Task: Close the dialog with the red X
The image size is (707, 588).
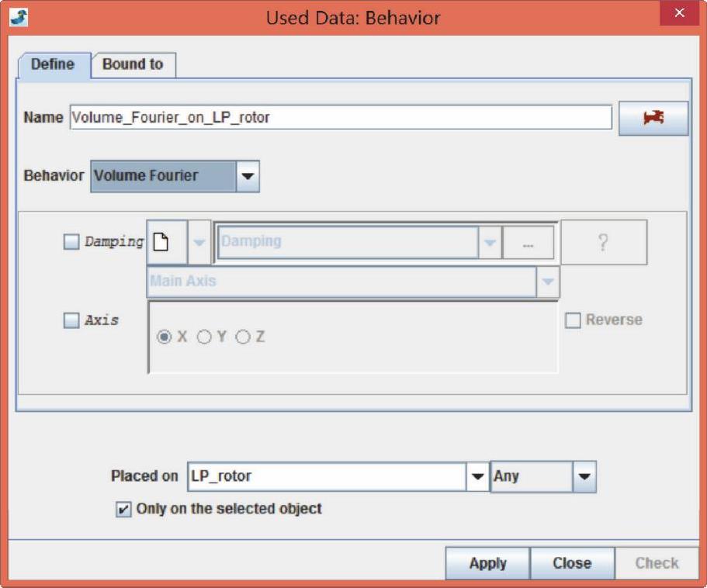Action: click(679, 15)
